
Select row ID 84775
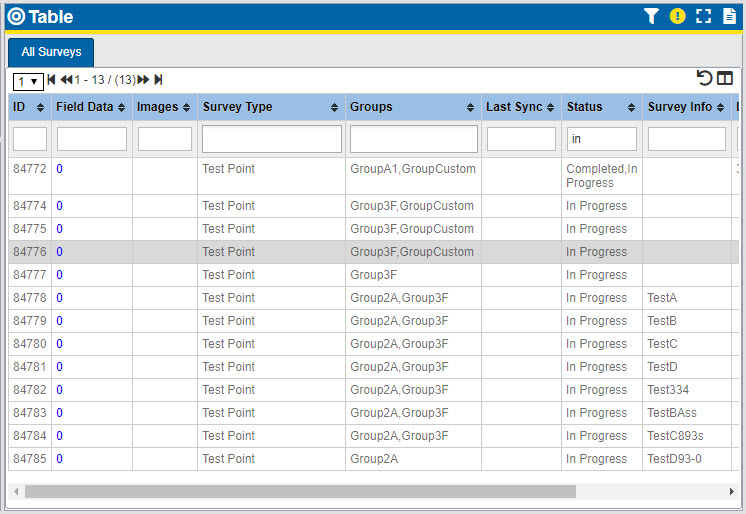click(30, 229)
